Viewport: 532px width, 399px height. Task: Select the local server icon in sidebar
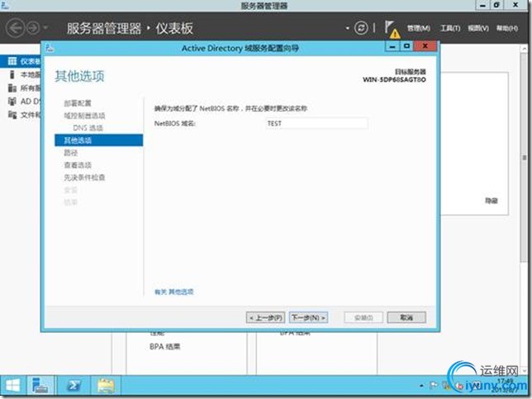pos(12,74)
